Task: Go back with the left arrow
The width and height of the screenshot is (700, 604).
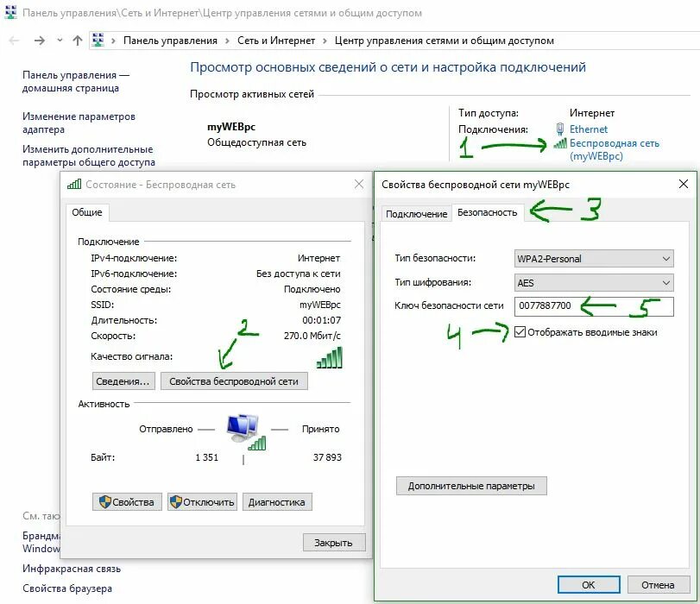Action: coord(15,41)
